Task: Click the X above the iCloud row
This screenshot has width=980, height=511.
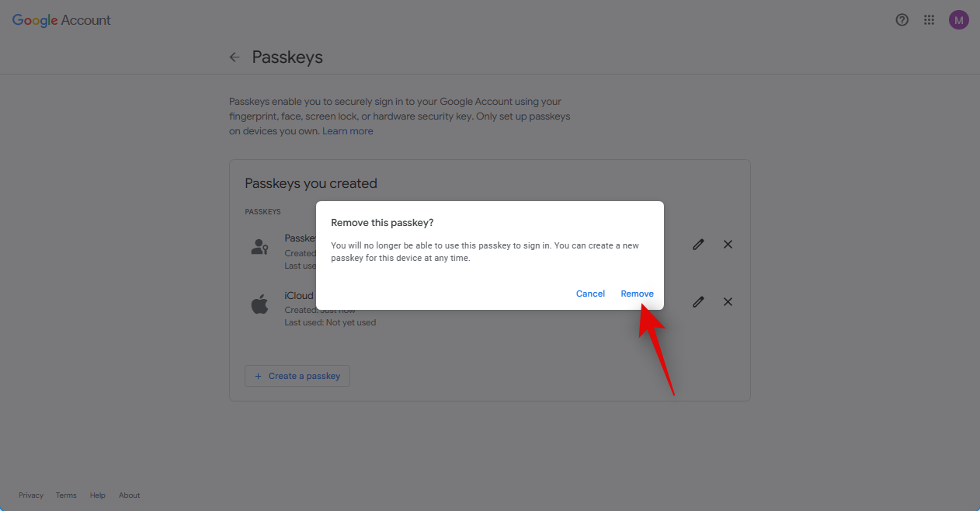Action: coord(728,245)
